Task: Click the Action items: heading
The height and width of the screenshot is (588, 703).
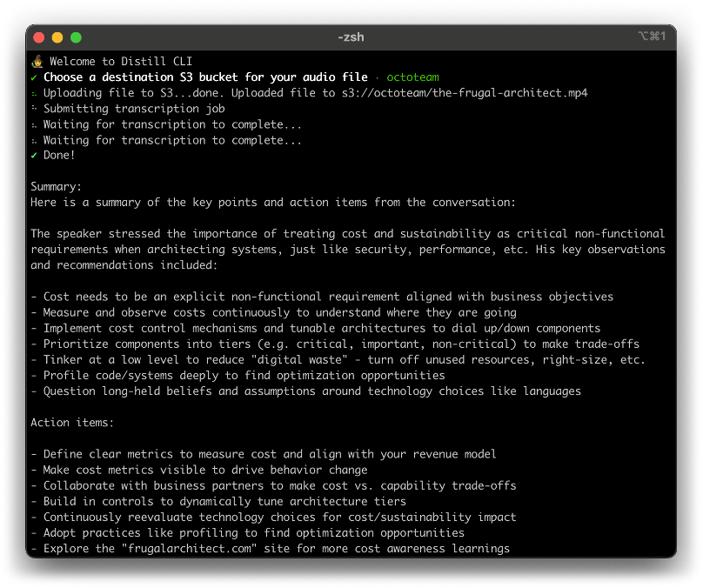Action: click(x=72, y=424)
